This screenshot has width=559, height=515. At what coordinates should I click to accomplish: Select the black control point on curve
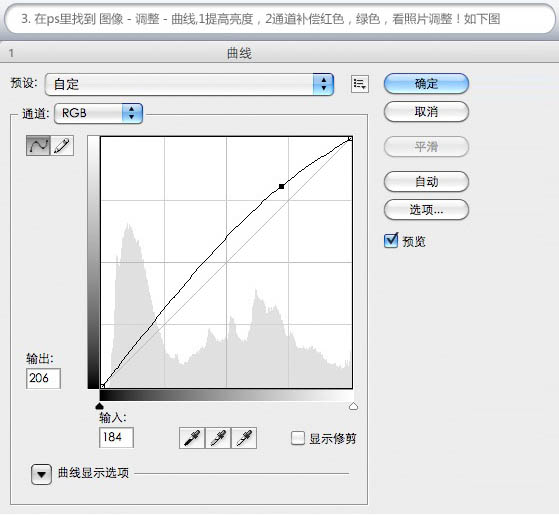tap(281, 186)
